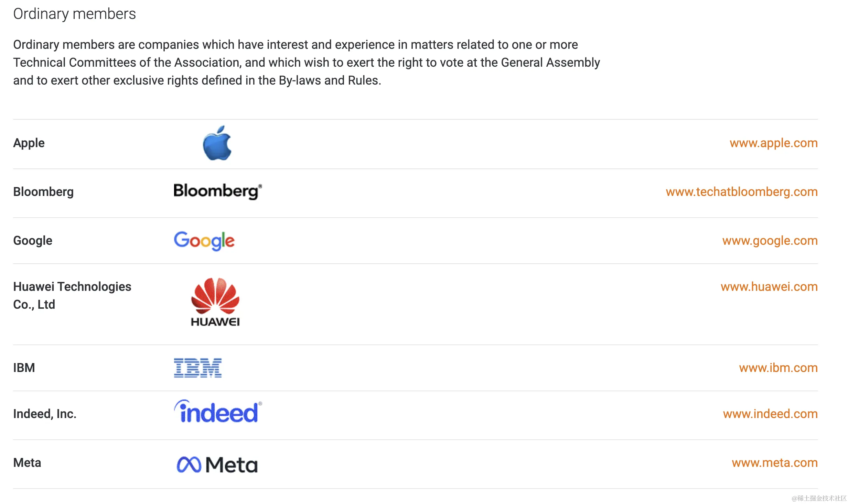Visit the www.google.com link

pyautogui.click(x=770, y=241)
